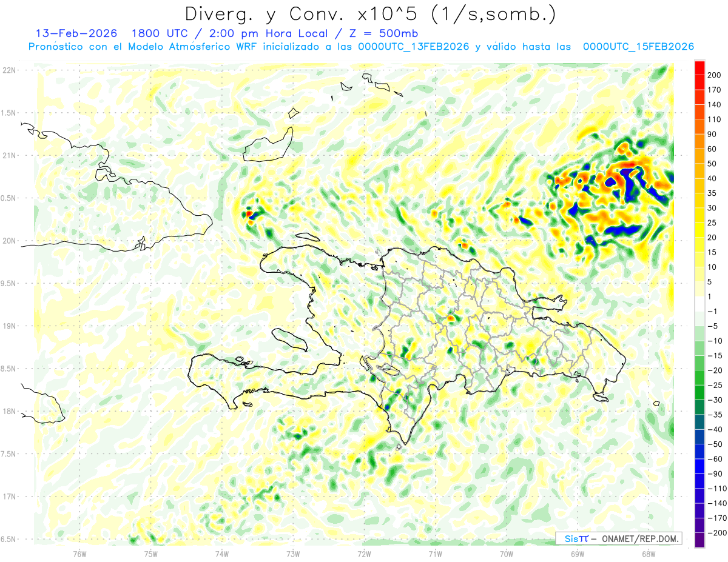Click the 'Z = 500mb' level label
728x562 pixels.
tap(383, 33)
